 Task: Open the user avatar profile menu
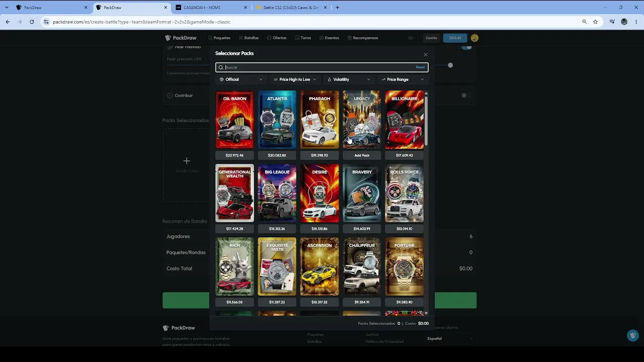coord(474,38)
